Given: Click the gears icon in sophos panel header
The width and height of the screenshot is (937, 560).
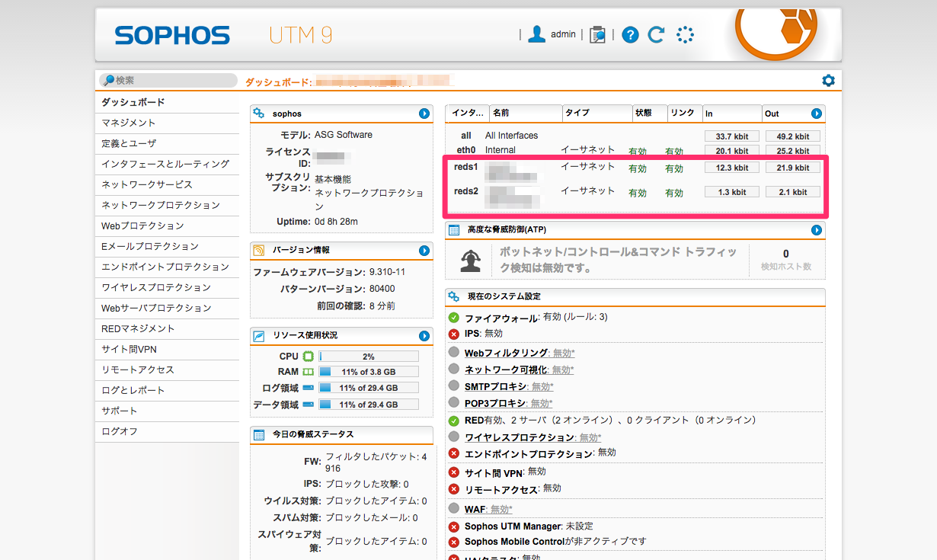Looking at the screenshot, I should 259,114.
